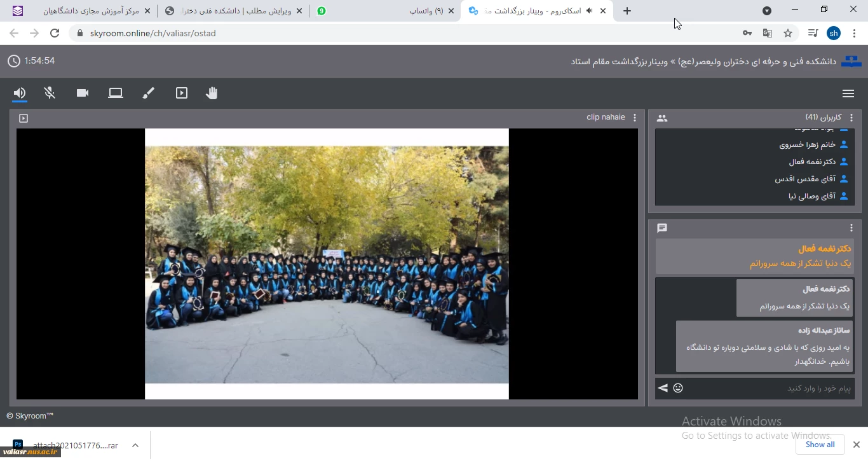868x463 pixels.
Task: Go forward in browser history
Action: (x=34, y=33)
